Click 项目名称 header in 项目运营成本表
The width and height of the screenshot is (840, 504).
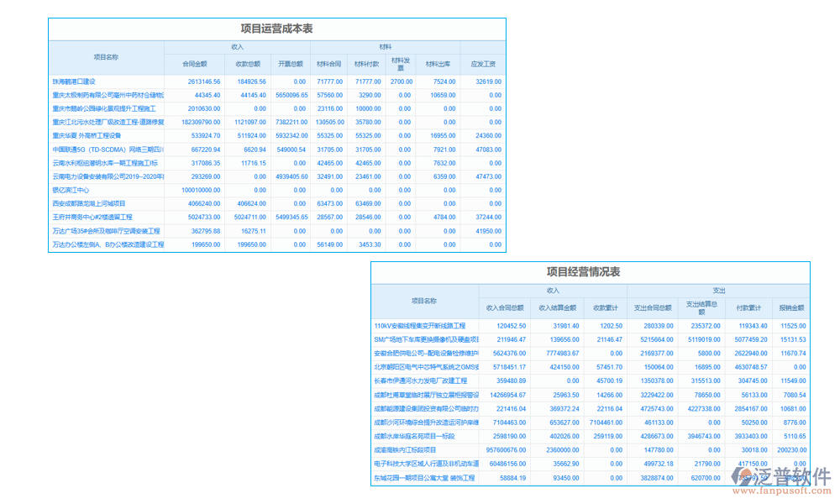click(x=106, y=57)
